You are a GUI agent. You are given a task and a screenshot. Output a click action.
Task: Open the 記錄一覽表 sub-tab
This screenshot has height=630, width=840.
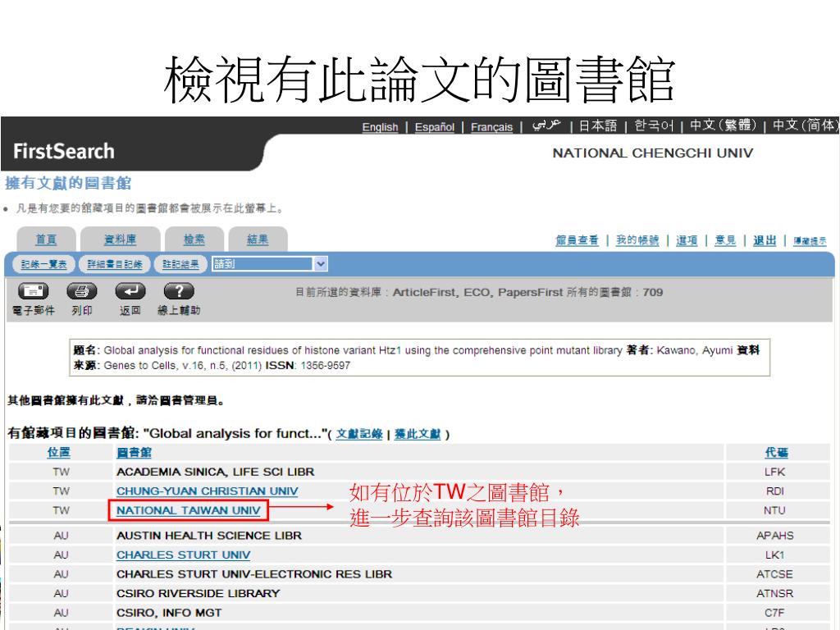tap(44, 264)
